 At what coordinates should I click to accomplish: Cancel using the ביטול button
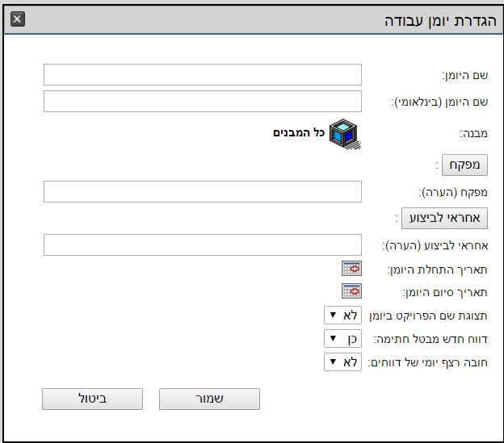92,399
